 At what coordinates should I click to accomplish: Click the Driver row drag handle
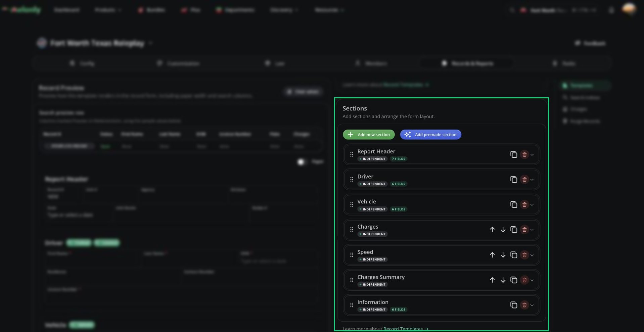351,180
